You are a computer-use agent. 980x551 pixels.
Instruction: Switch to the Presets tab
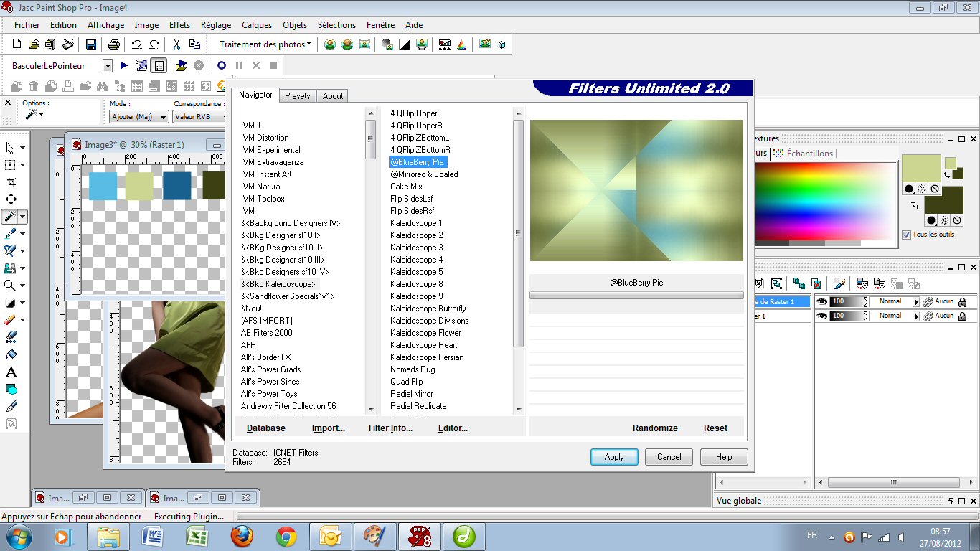click(298, 95)
